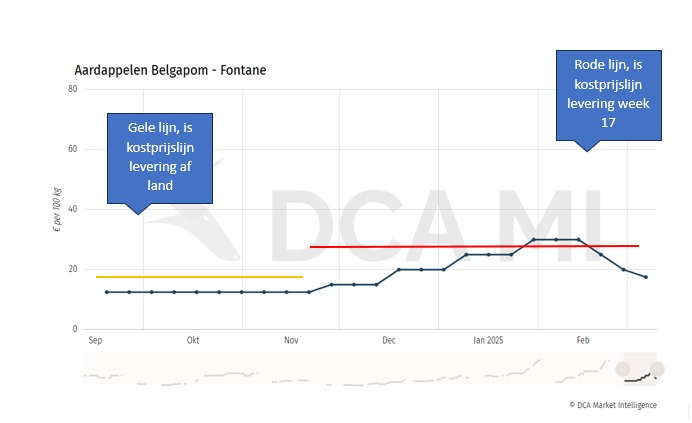Click the 'Dec' x-axis label

coord(389,340)
